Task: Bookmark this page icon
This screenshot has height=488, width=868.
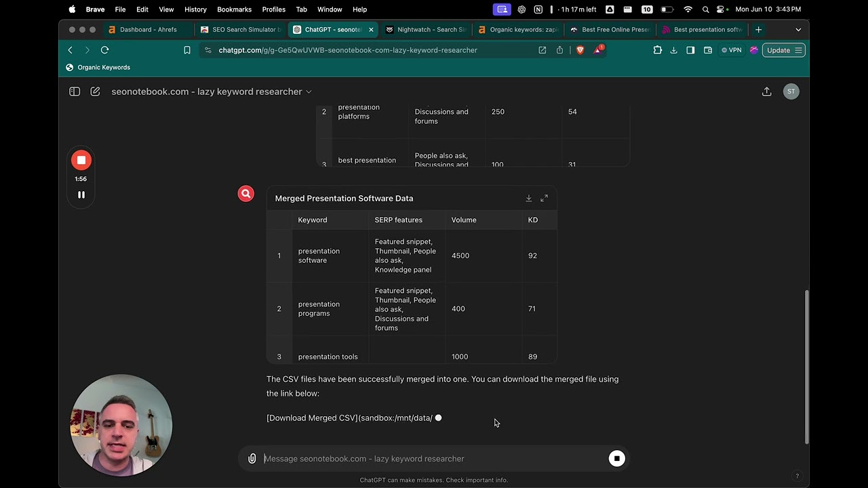Action: click(187, 50)
